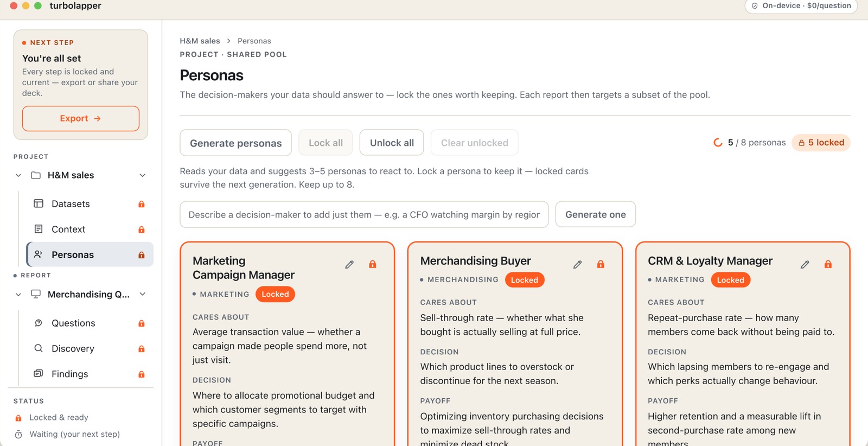Click the Locked & ready status lock icon
This screenshot has width=868, height=446.
click(18, 418)
